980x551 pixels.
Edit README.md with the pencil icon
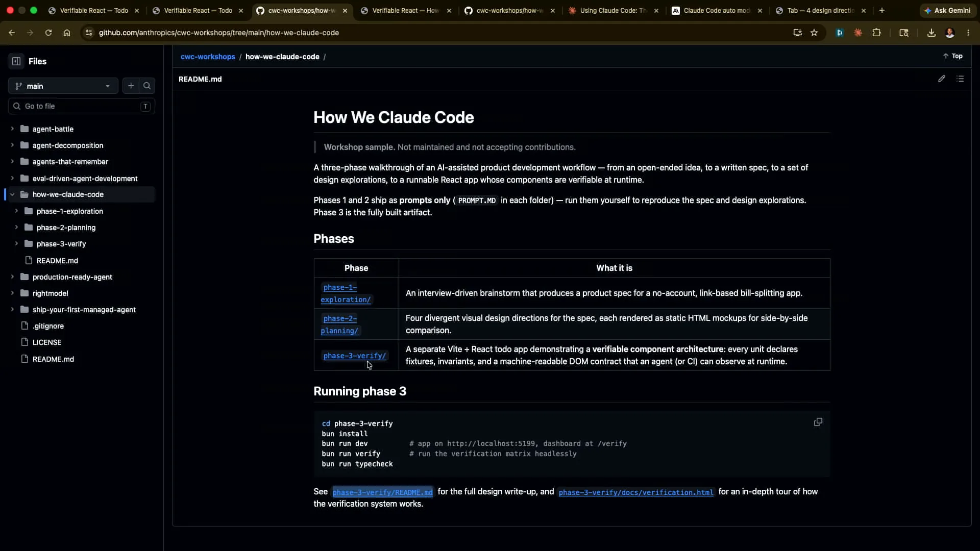pyautogui.click(x=941, y=79)
